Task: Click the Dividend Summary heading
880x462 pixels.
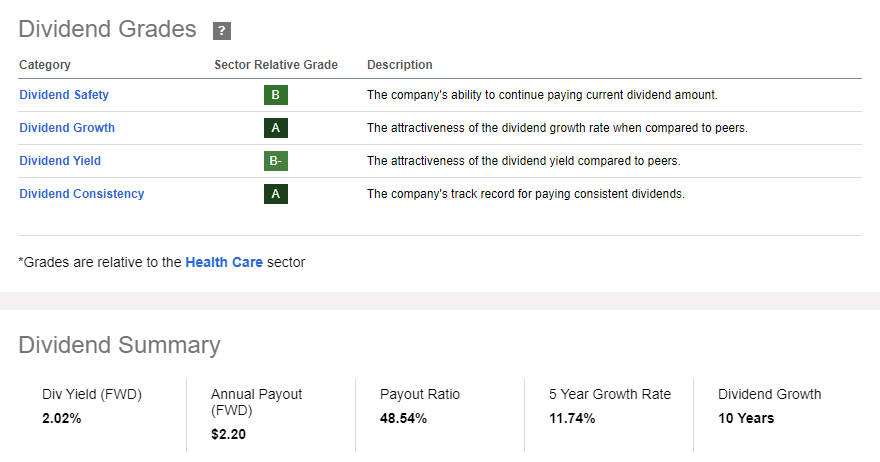Action: pos(119,345)
